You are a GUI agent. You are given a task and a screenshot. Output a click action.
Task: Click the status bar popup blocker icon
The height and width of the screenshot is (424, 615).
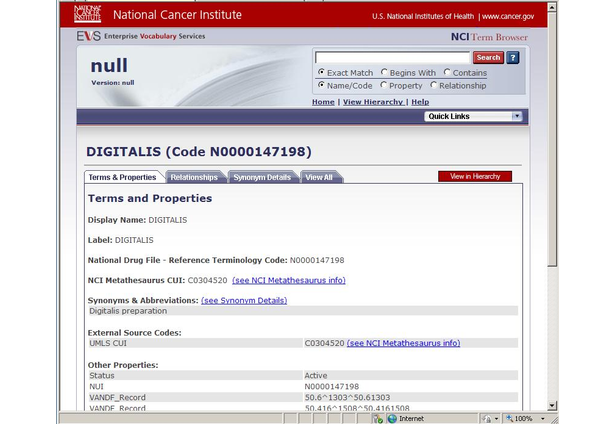378,419
